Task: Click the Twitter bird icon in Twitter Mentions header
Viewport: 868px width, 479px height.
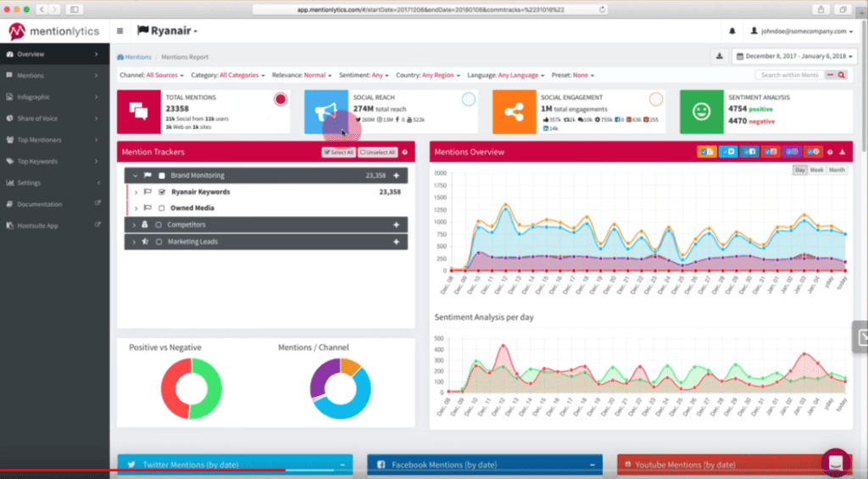Action: point(131,465)
